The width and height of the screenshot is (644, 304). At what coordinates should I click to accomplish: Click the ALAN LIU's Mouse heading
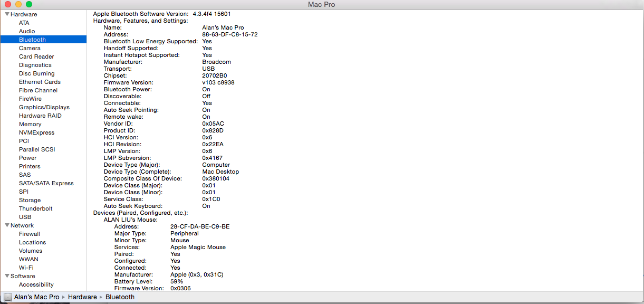click(x=131, y=220)
